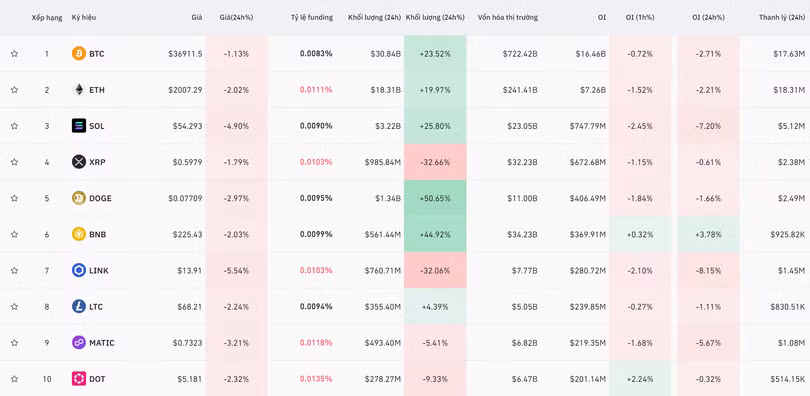The height and width of the screenshot is (396, 810).
Task: Click the ETH Ethereum coin icon
Action: pyautogui.click(x=79, y=90)
